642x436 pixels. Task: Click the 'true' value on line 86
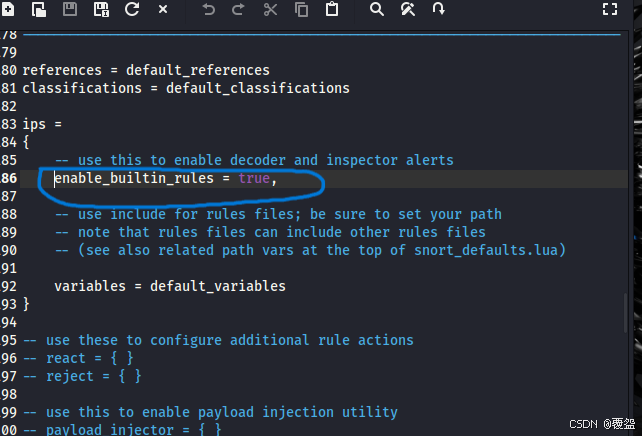pos(254,178)
